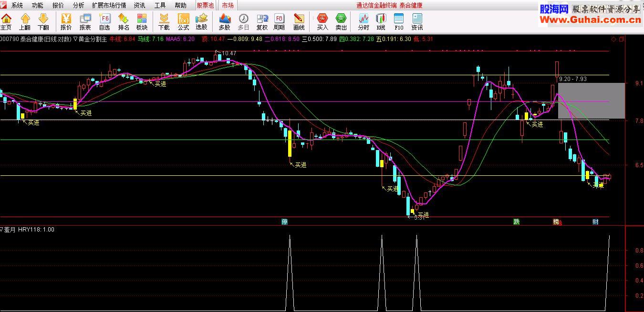This screenshot has height=312, width=644.
Task: Click 0.500: 7.89 golden ratio value
Action: click(x=319, y=39)
